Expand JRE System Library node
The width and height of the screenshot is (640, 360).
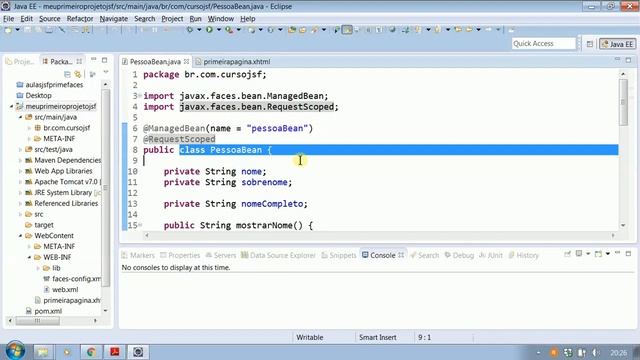[20, 193]
